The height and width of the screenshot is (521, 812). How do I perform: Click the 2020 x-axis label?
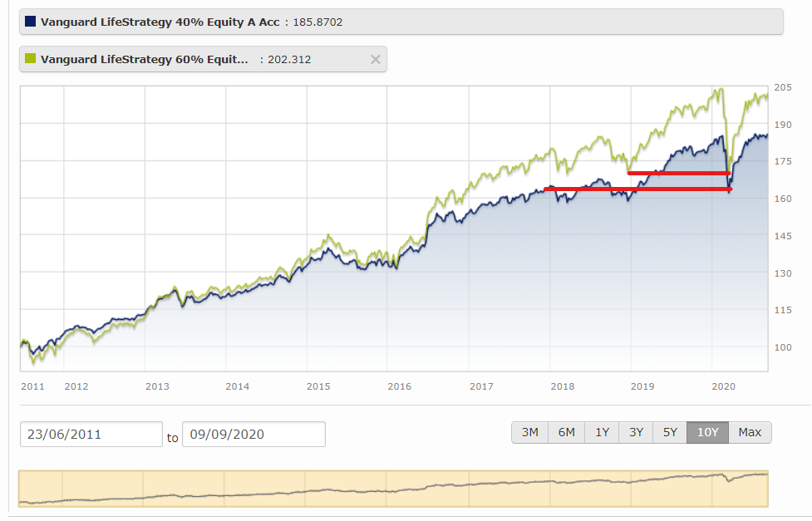[723, 386]
